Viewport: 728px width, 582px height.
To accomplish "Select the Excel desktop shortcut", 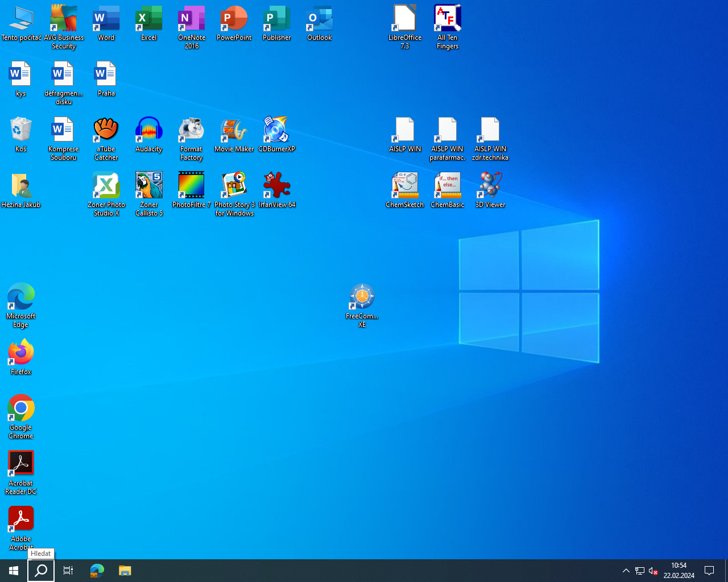I will point(149,23).
